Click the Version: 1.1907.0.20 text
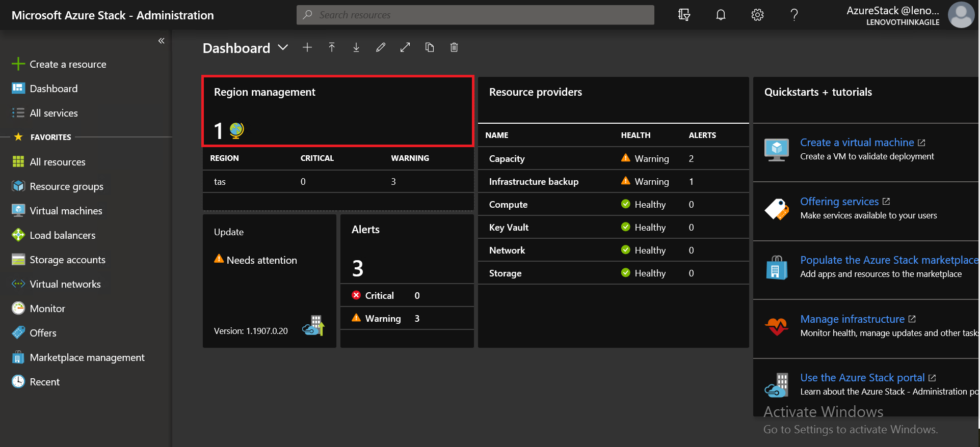Screen dimensions: 980x447 251,331
